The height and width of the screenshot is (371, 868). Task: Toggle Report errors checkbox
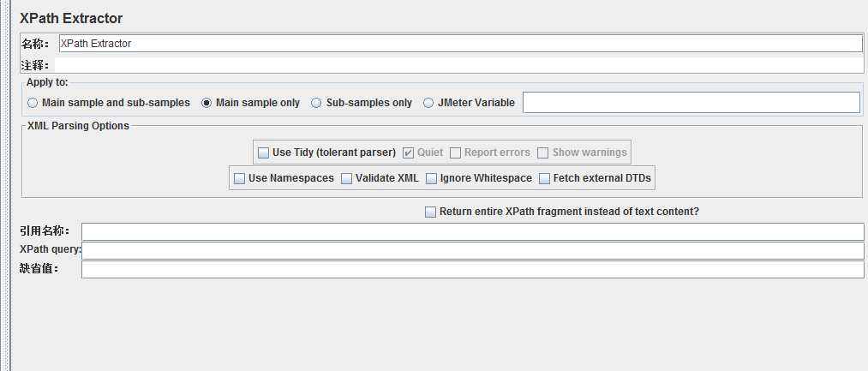456,153
